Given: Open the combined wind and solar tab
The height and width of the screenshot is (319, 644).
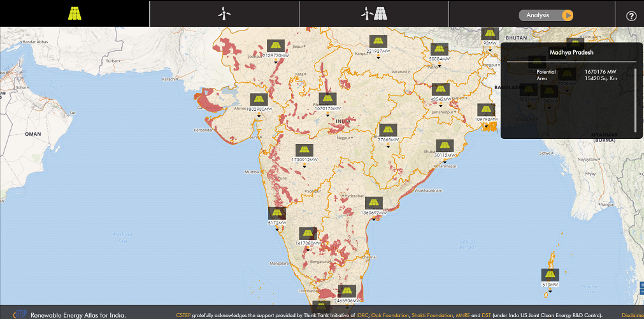Looking at the screenshot, I should pyautogui.click(x=374, y=13).
